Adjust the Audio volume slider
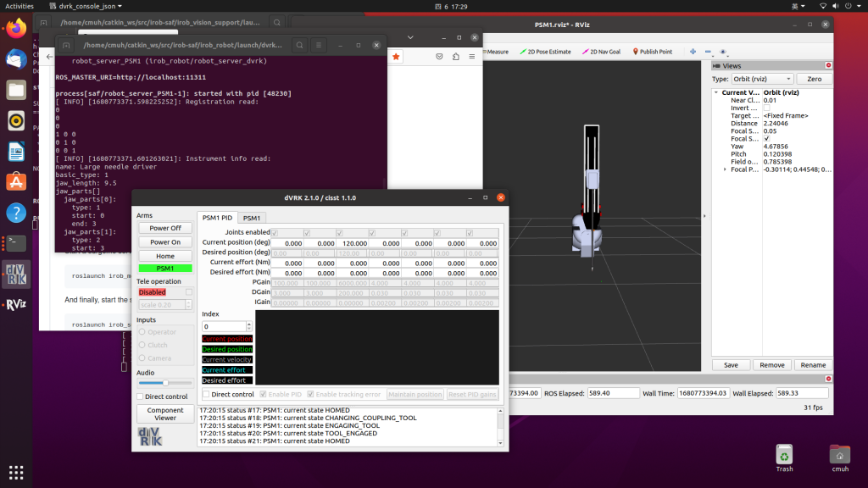The height and width of the screenshot is (488, 868). 164,383
